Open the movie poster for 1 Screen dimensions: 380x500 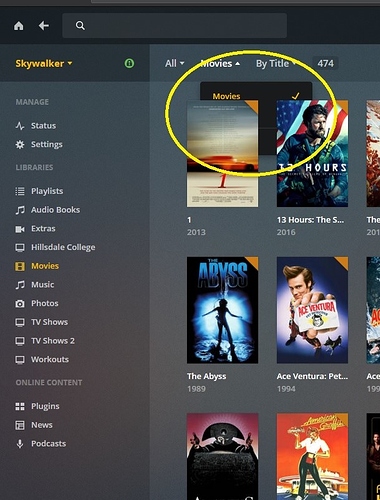click(222, 153)
